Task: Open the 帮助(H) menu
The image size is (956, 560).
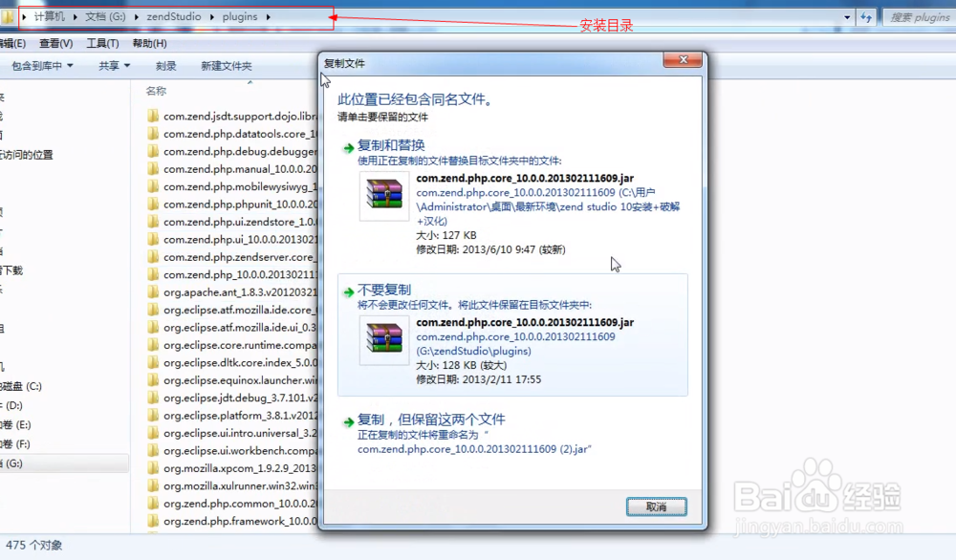Action: click(x=149, y=43)
